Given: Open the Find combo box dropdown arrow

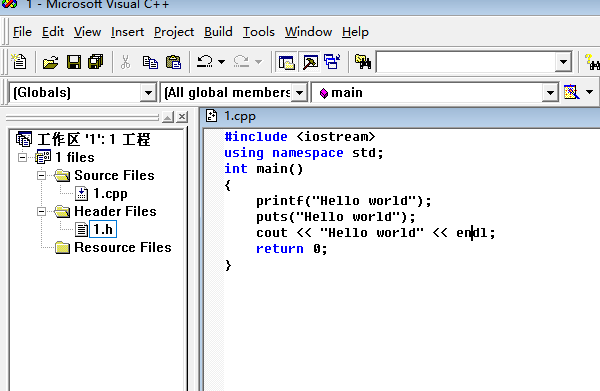Looking at the screenshot, I should click(563, 62).
